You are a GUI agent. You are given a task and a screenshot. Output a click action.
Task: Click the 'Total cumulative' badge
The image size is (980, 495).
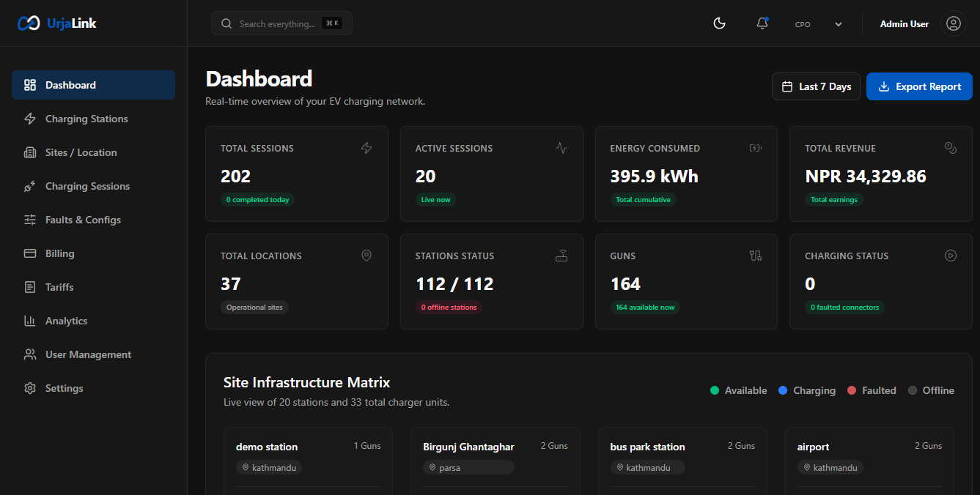643,199
